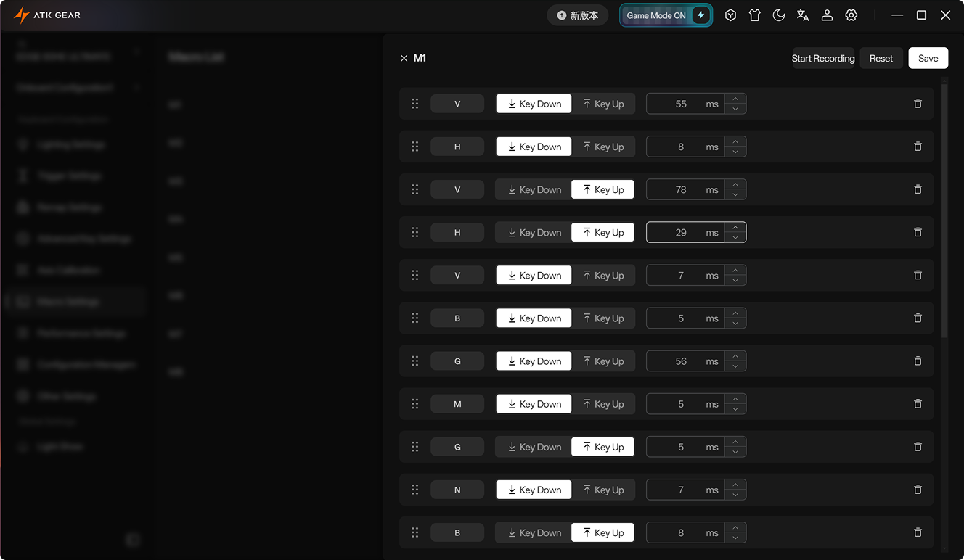The height and width of the screenshot is (560, 964).
Task: Increase the 56 ms delay on G row
Action: click(x=735, y=356)
